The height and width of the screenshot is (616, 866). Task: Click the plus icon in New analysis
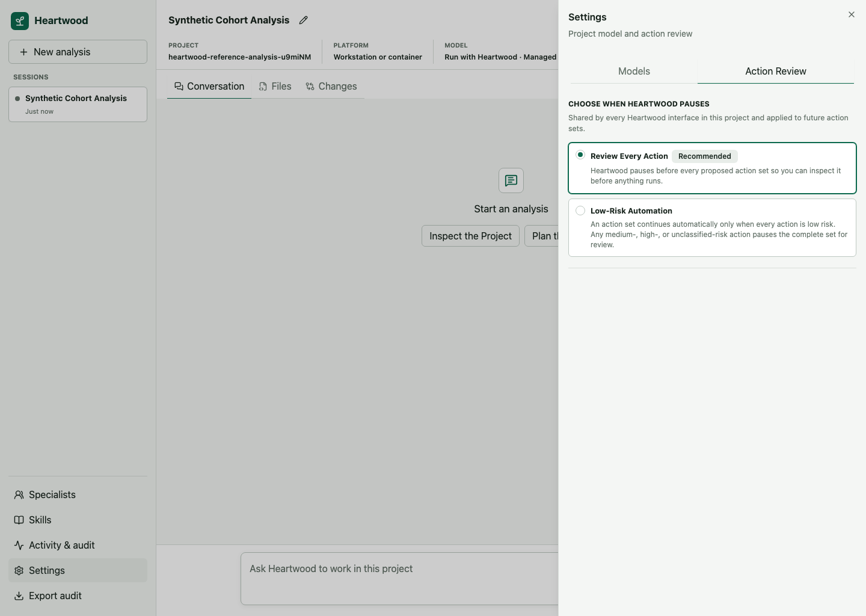[x=24, y=52]
